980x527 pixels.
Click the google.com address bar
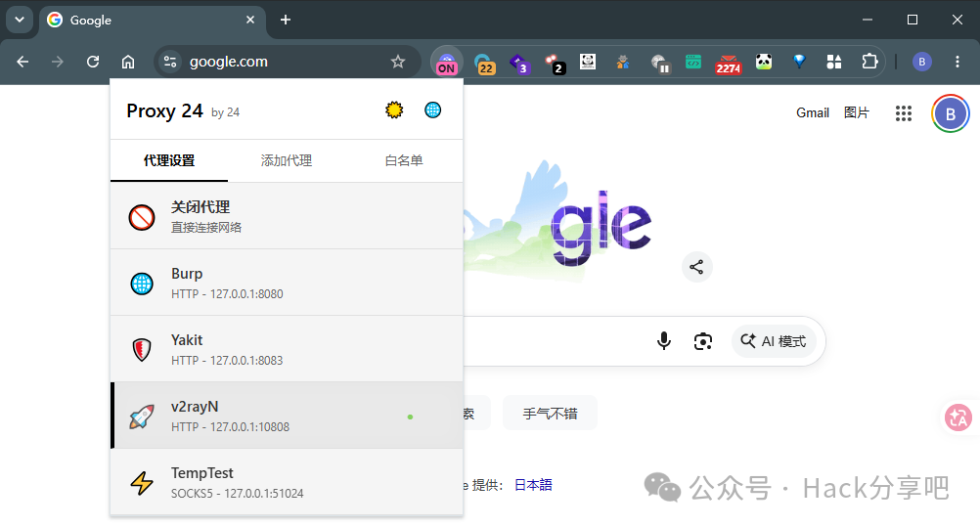[288, 62]
